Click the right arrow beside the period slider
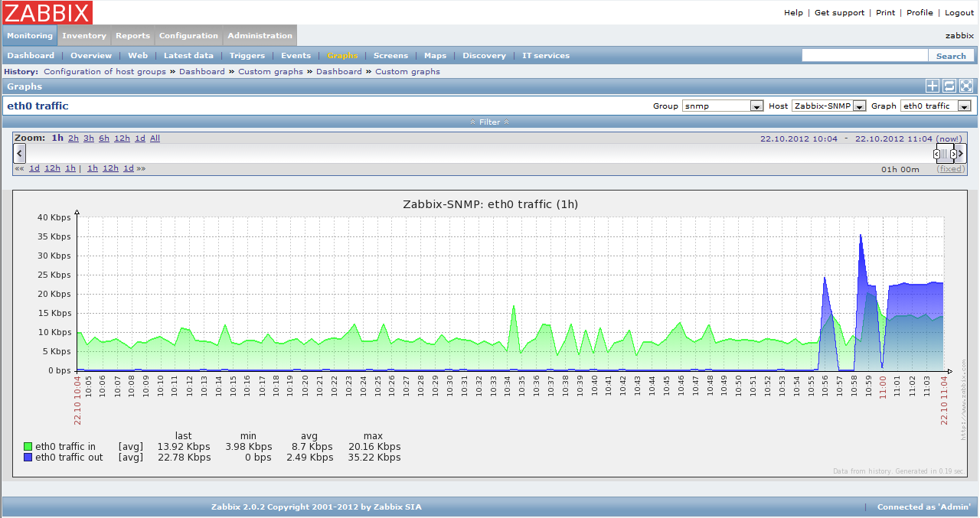The width and height of the screenshot is (980, 518). click(962, 154)
